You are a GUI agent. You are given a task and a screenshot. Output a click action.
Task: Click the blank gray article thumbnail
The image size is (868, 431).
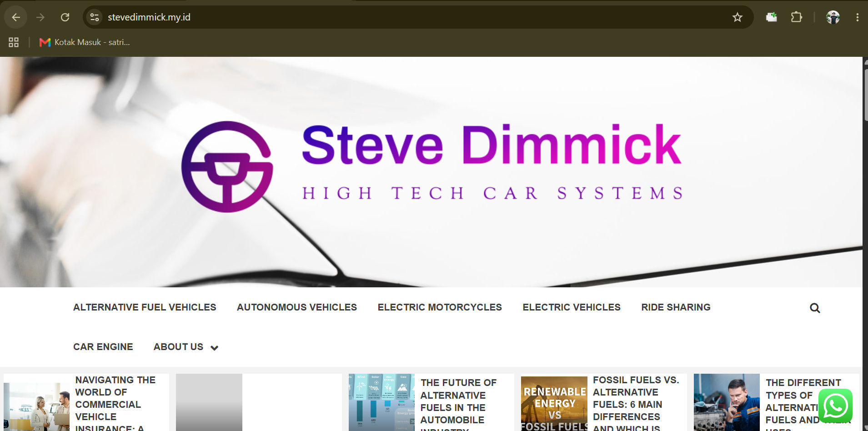tap(209, 402)
